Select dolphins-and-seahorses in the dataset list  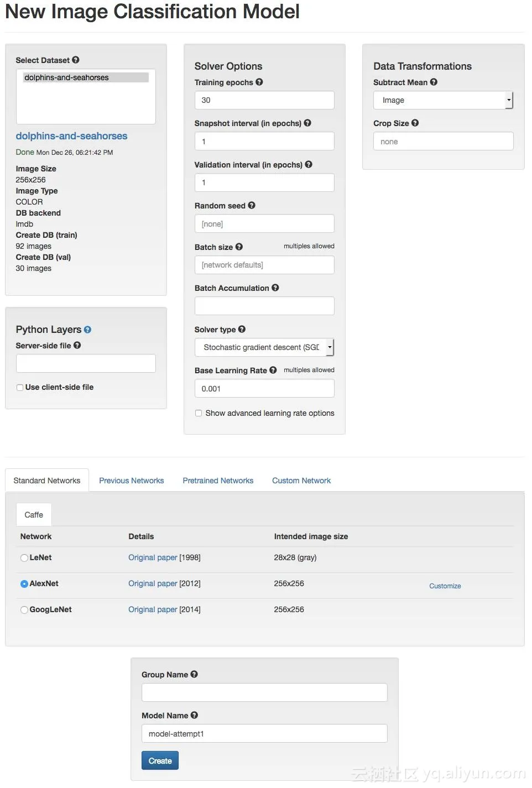pyautogui.click(x=86, y=77)
